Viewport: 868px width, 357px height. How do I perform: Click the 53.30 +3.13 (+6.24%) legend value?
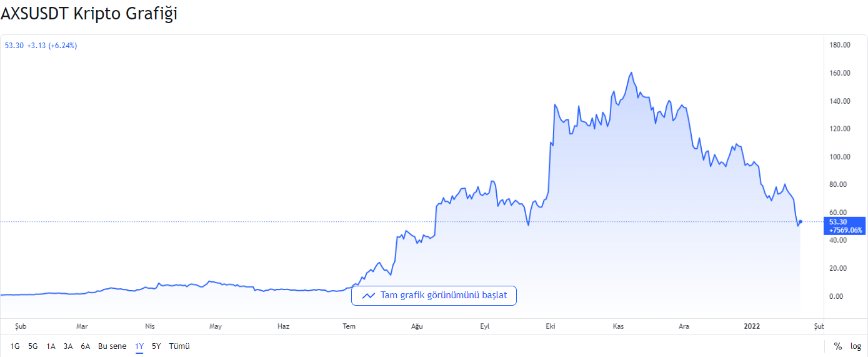click(41, 46)
